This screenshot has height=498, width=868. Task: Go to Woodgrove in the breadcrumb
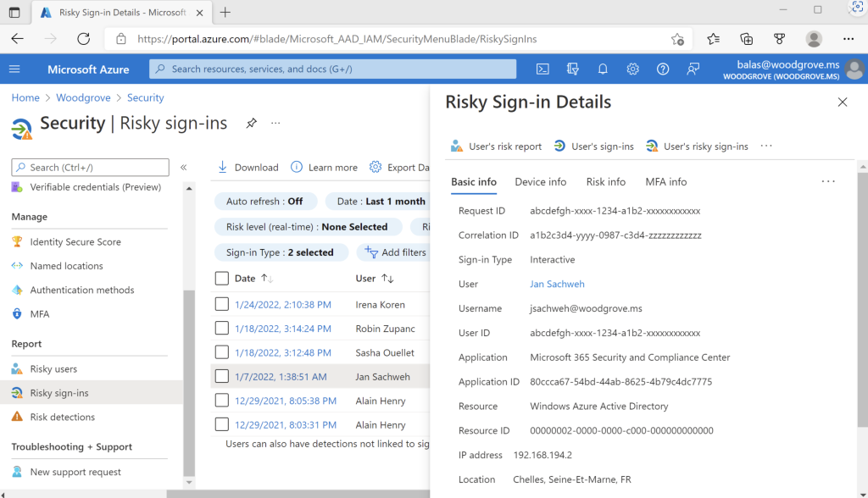click(x=83, y=97)
